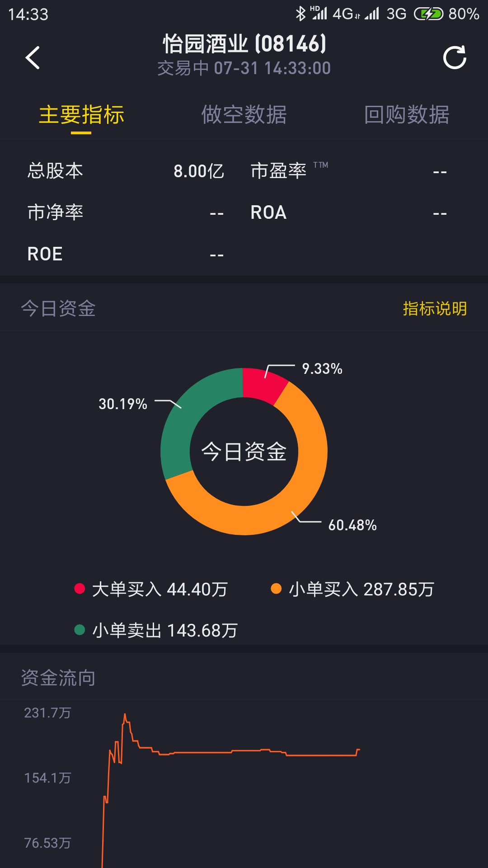The width and height of the screenshot is (488, 868).
Task: Select the green 小单卖出 legend dot
Action: pos(80,630)
